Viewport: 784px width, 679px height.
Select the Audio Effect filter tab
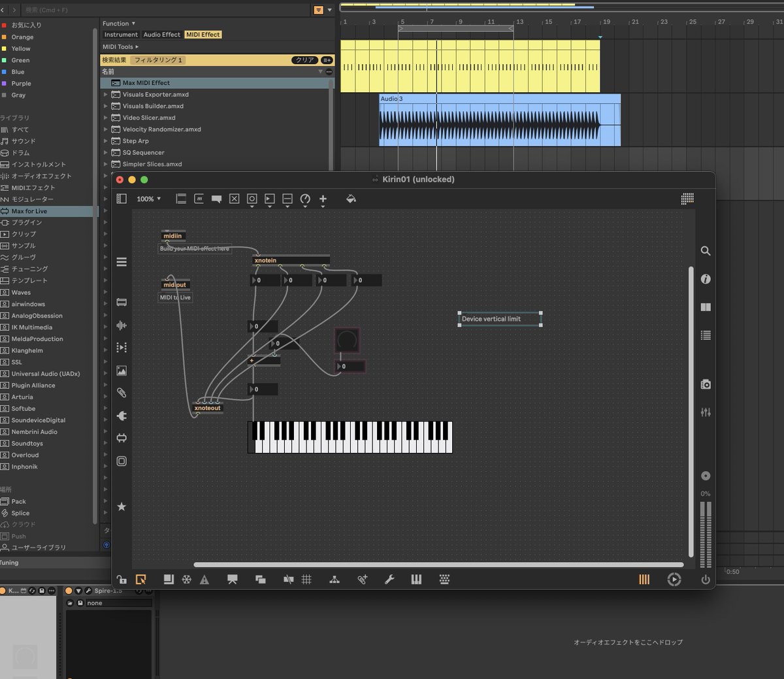(x=162, y=35)
